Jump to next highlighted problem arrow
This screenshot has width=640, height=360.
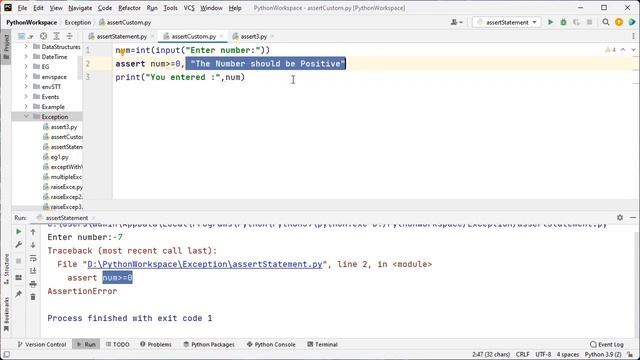click(x=633, y=50)
